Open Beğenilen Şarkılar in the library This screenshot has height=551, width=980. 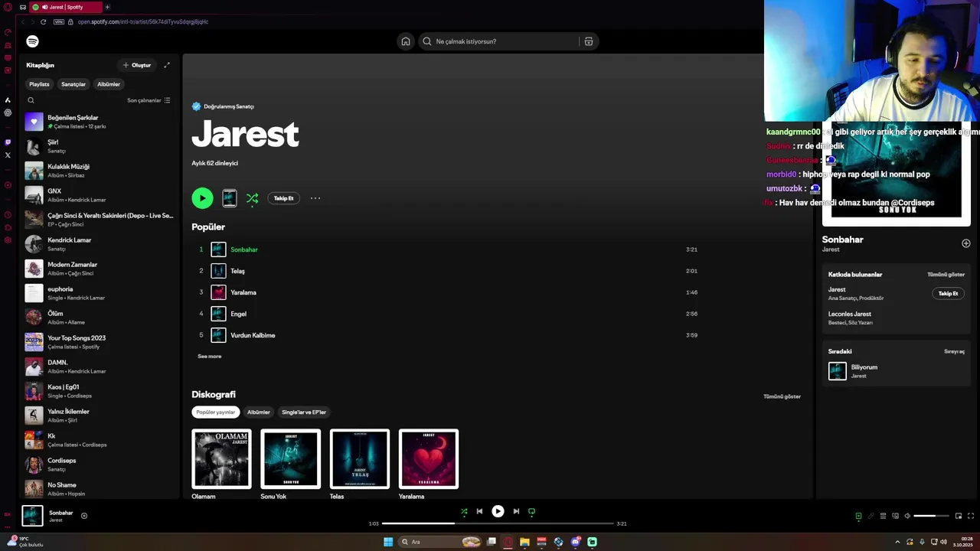100,122
